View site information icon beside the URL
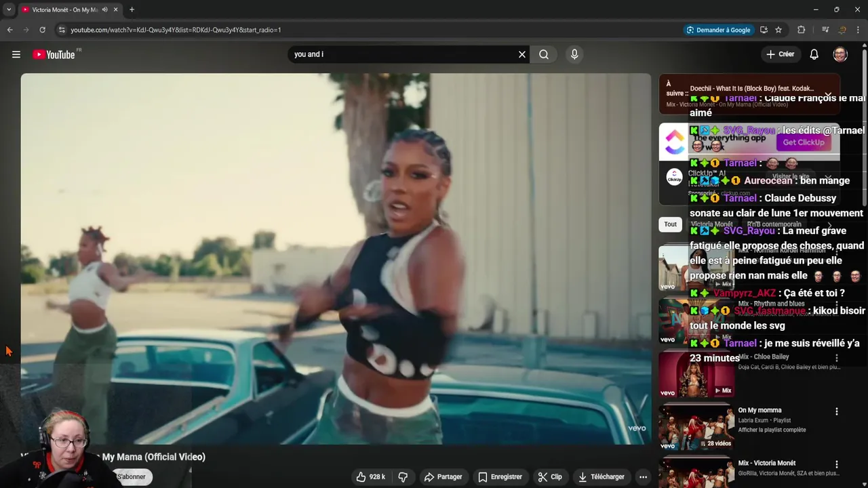Screen dimensions: 868x488 [62, 30]
